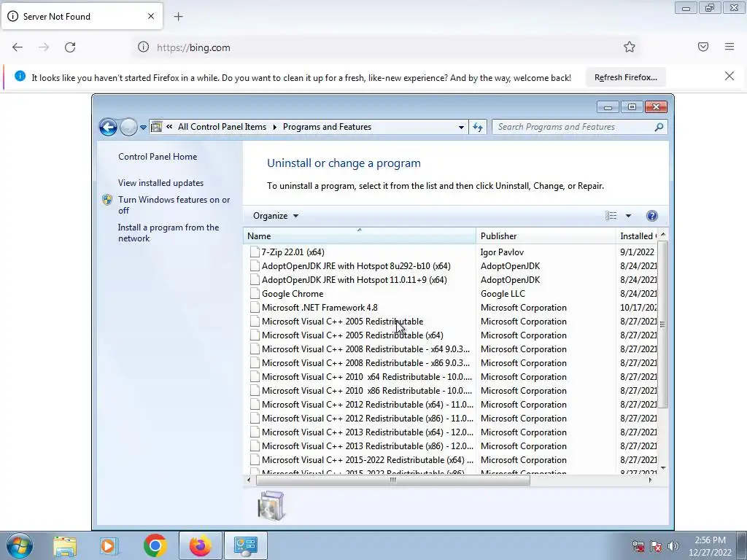Viewport: 747px width, 560px height.
Task: Click vertical scrollbar down arrow
Action: click(x=662, y=468)
